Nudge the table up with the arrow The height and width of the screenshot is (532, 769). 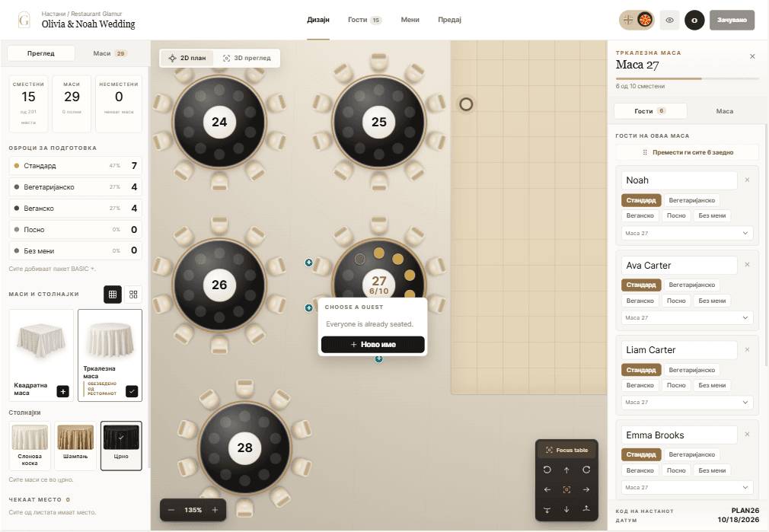click(x=566, y=470)
